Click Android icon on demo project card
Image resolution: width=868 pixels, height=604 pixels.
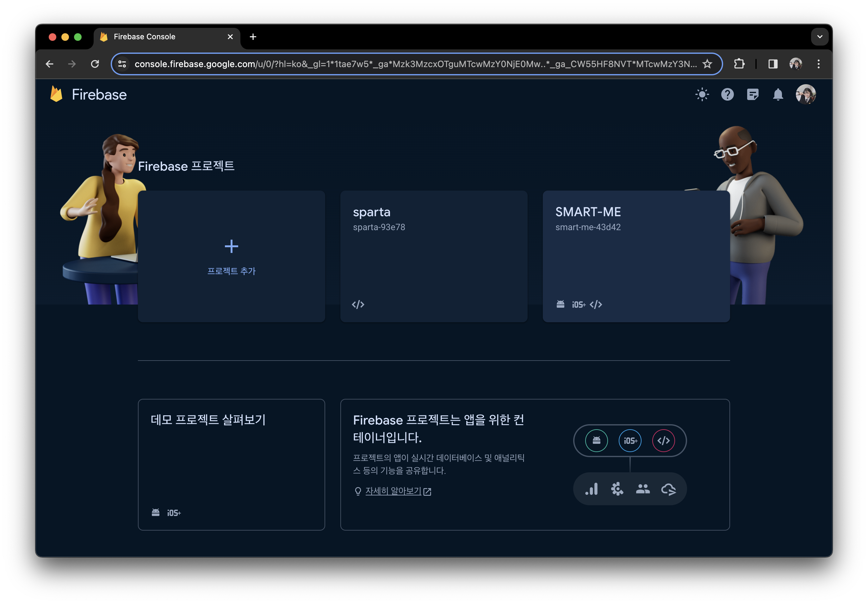155,513
